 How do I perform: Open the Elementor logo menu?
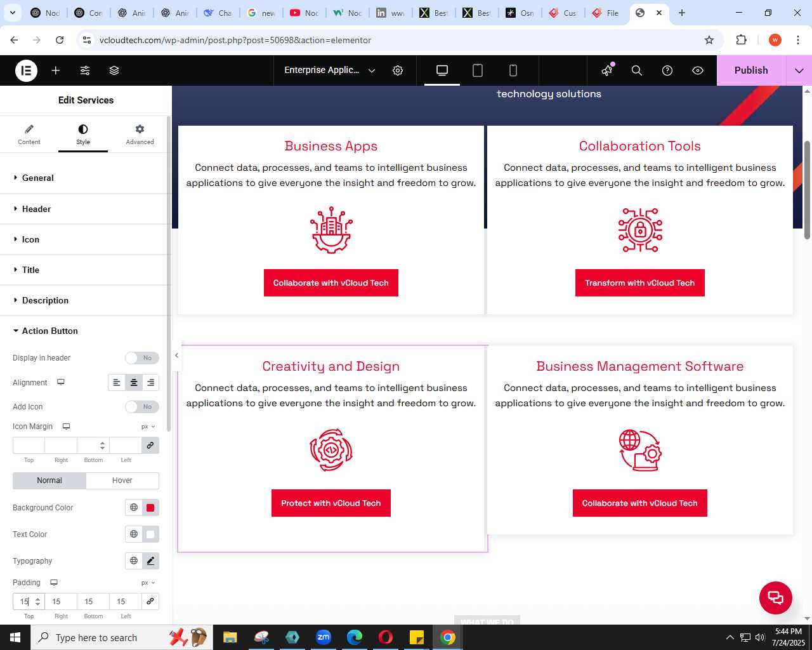point(26,70)
